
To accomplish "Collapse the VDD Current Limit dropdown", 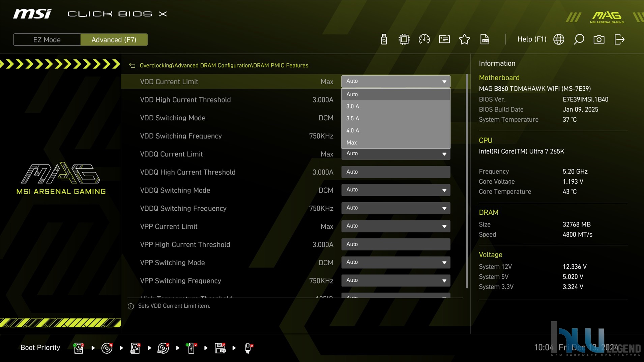I will [396, 81].
